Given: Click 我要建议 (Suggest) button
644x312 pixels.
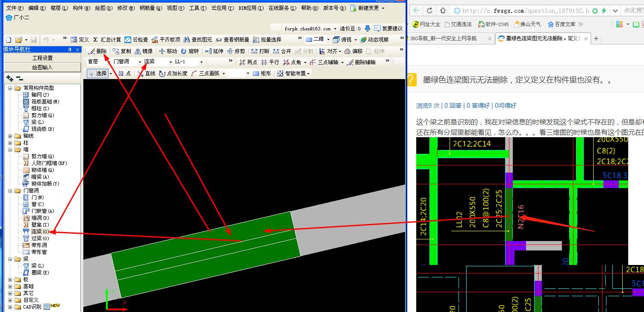Looking at the screenshot, I should pos(388,29).
